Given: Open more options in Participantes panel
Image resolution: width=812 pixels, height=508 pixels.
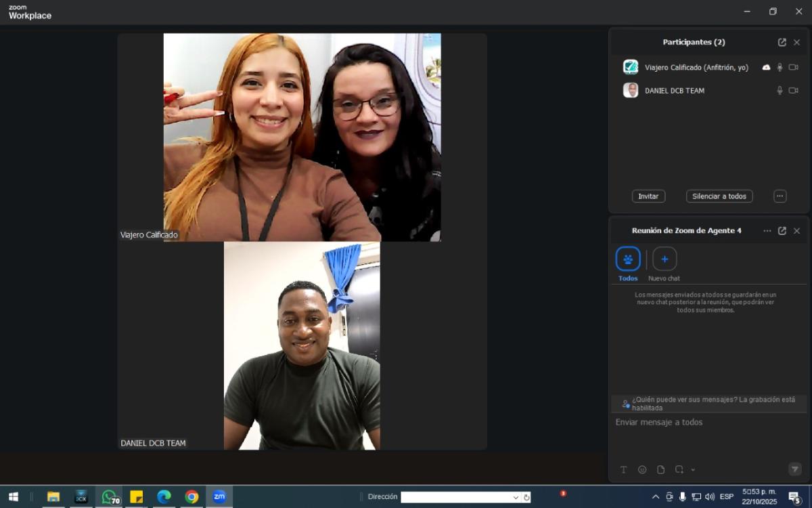Looking at the screenshot, I should 780,196.
